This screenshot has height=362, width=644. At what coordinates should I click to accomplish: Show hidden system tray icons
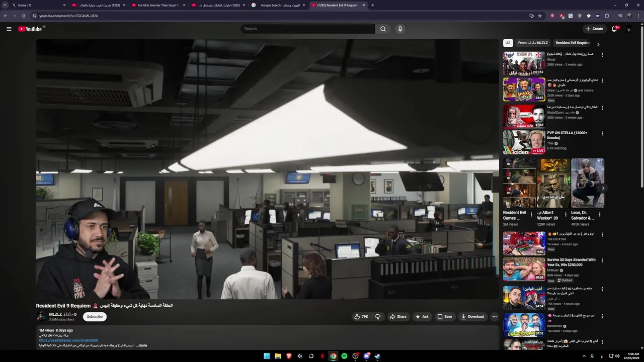pyautogui.click(x=584, y=356)
